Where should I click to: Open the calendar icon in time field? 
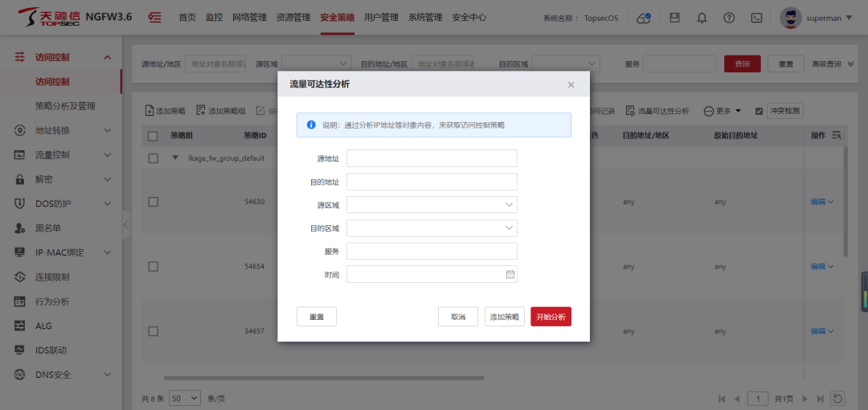[510, 275]
